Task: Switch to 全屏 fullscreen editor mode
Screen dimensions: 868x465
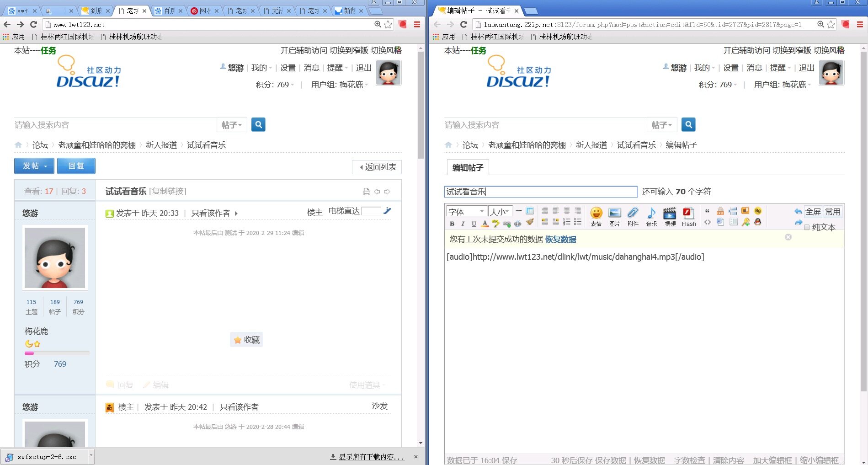Action: 813,212
